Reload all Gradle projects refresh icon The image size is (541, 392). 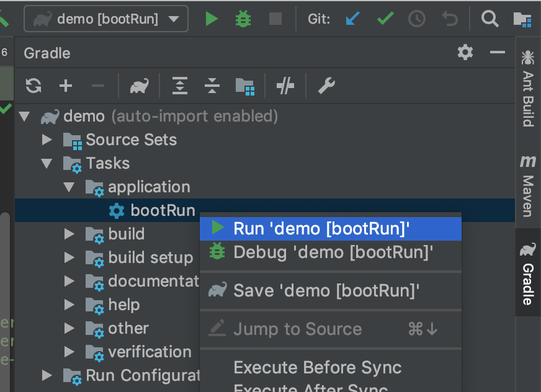(x=34, y=86)
